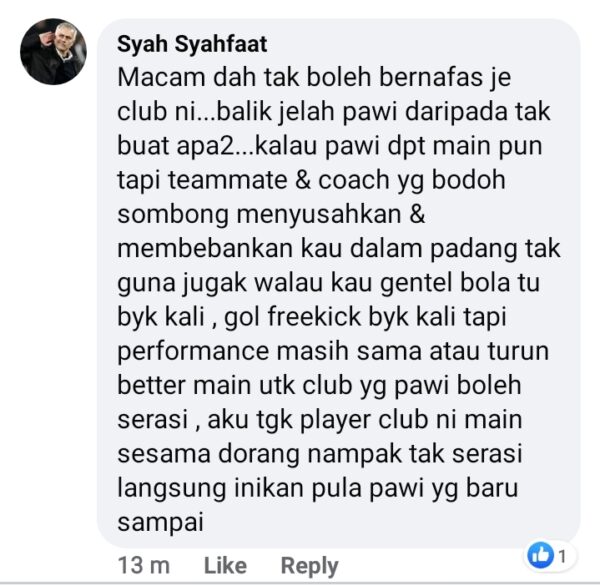Click the Syah Syahfaat commenter name
Viewport: 600px width, 586px height.
click(x=192, y=44)
